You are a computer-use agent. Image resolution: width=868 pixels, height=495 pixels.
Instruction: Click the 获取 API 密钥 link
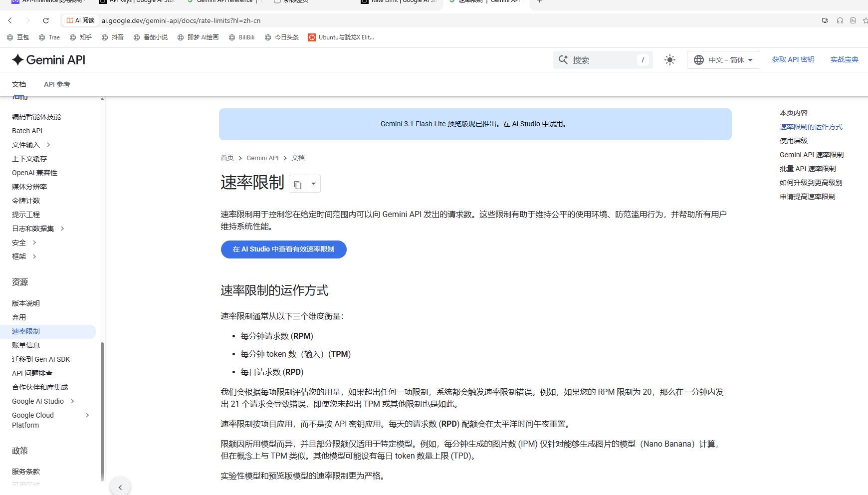point(793,59)
